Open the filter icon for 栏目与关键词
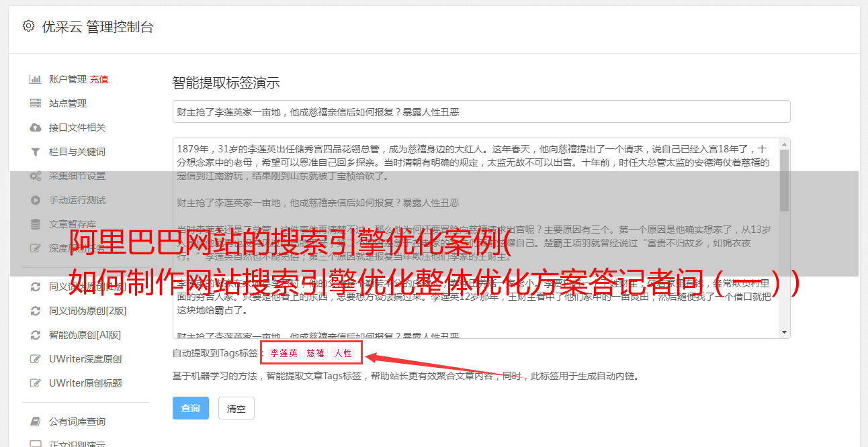 [36, 152]
